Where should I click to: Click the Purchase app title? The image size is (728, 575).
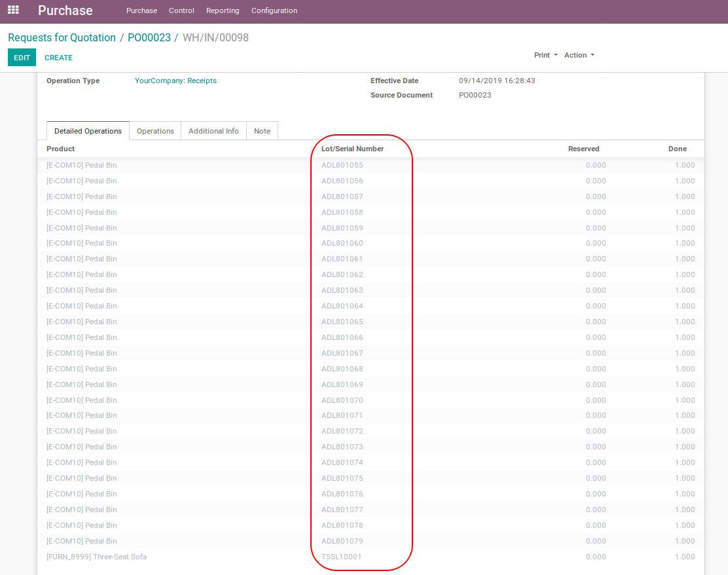[65, 10]
